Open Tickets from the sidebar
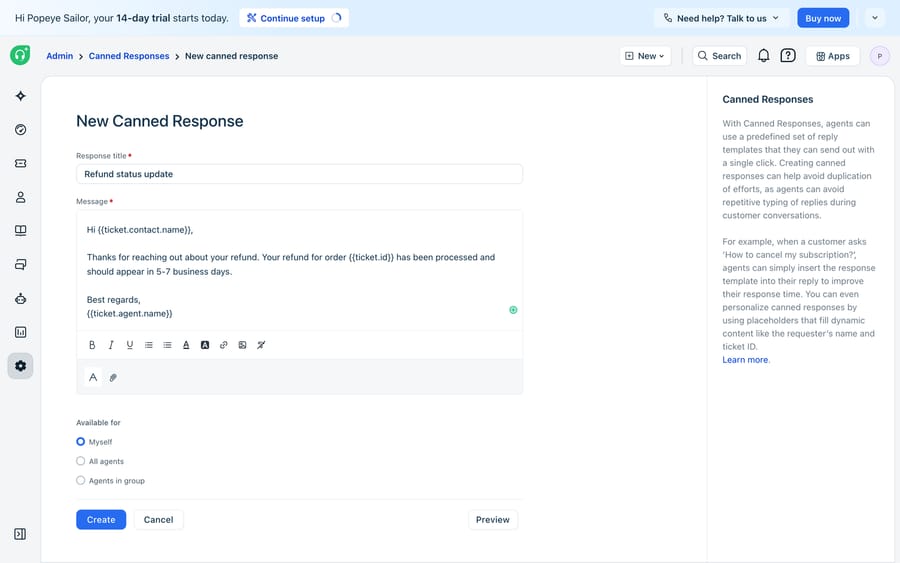 pyautogui.click(x=21, y=164)
